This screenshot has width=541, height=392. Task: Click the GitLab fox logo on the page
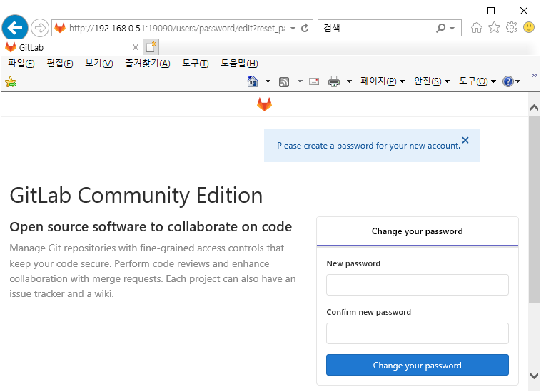pos(264,104)
